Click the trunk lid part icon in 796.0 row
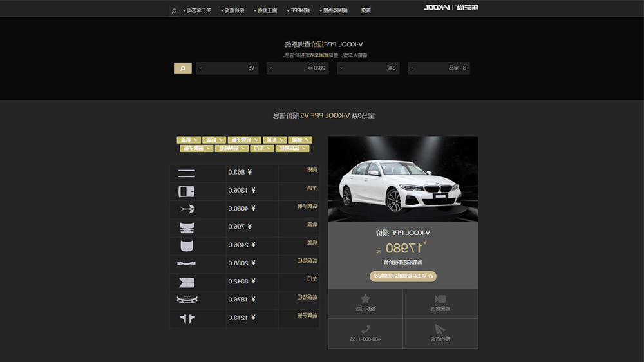 tap(187, 227)
